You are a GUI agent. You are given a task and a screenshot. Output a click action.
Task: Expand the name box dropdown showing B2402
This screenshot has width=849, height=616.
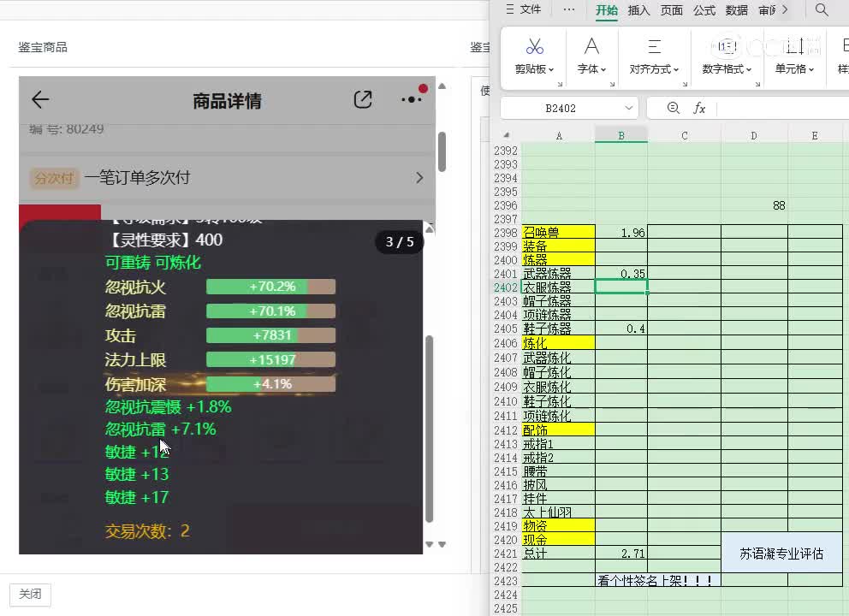pyautogui.click(x=629, y=109)
